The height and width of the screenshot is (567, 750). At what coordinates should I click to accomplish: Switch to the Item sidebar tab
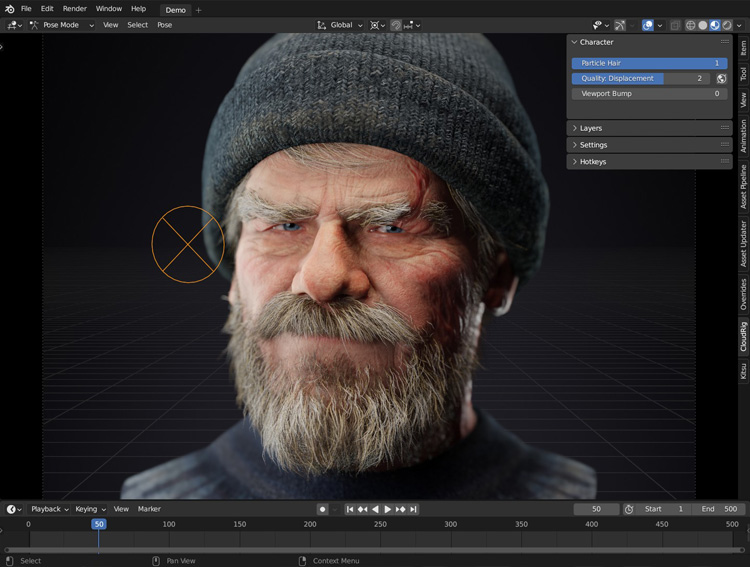point(743,48)
